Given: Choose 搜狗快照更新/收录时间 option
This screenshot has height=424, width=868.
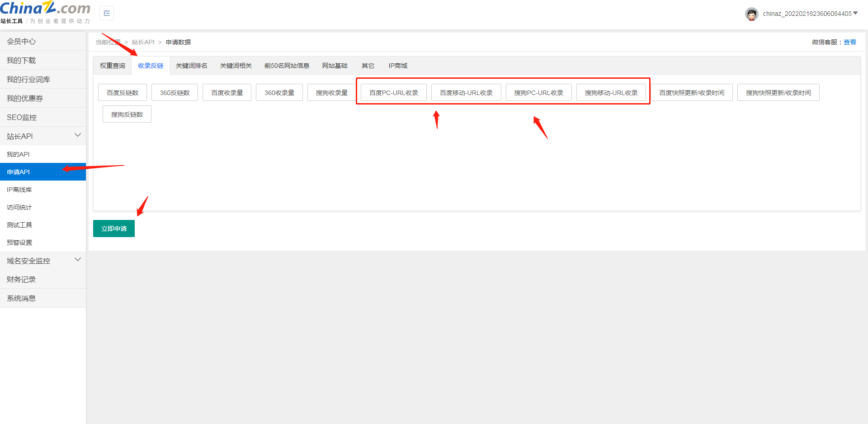Looking at the screenshot, I should [778, 92].
